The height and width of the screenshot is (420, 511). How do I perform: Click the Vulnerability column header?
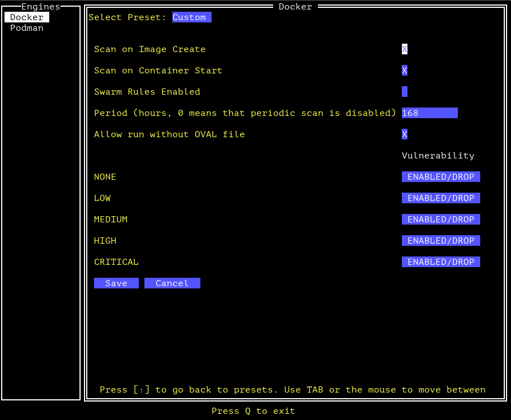click(x=438, y=156)
